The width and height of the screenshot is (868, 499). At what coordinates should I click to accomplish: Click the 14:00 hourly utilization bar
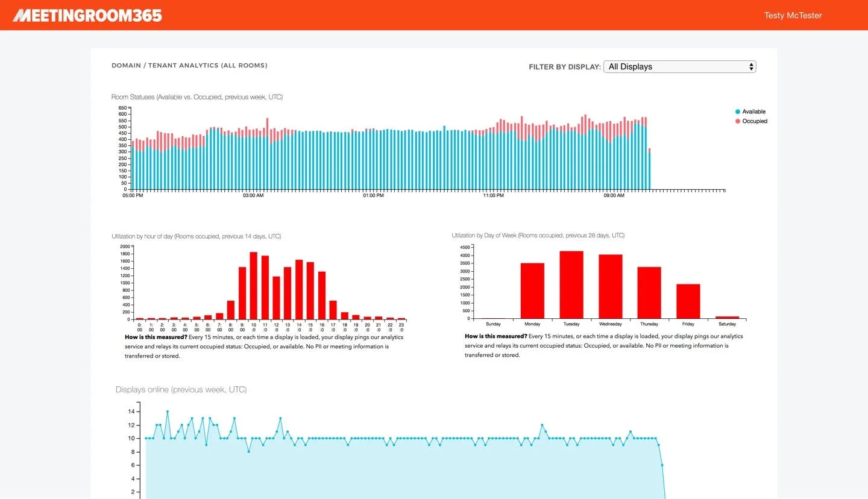pyautogui.click(x=298, y=290)
